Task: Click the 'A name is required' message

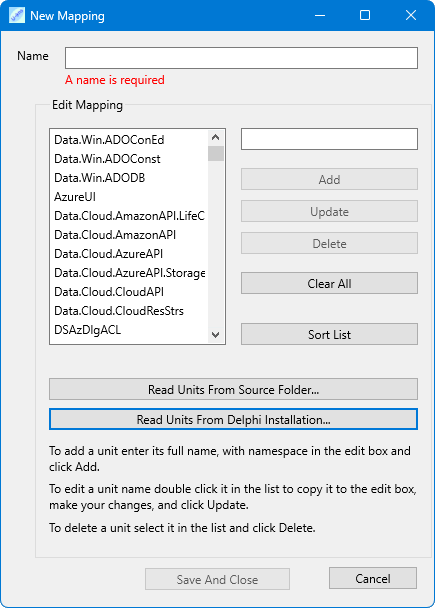Action: point(115,80)
